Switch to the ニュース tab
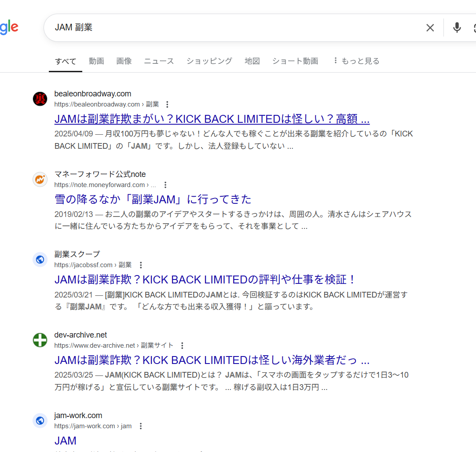Viewport: 476px width, 452px height. pos(159,61)
